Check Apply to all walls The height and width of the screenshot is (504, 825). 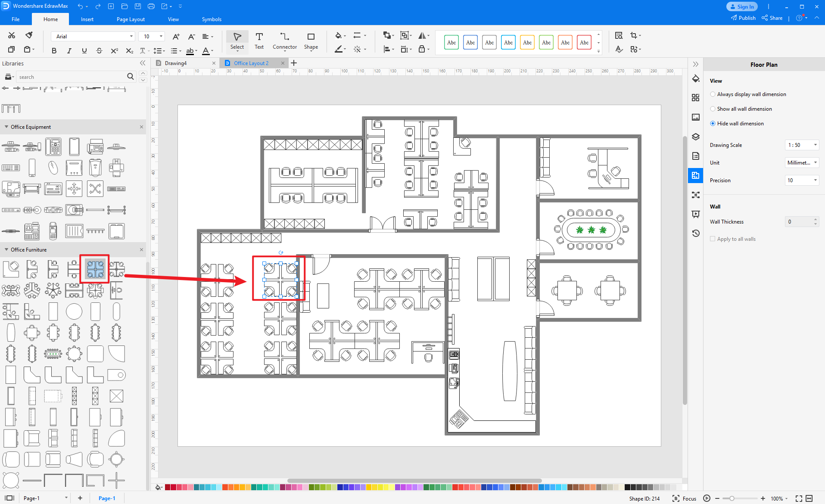713,239
